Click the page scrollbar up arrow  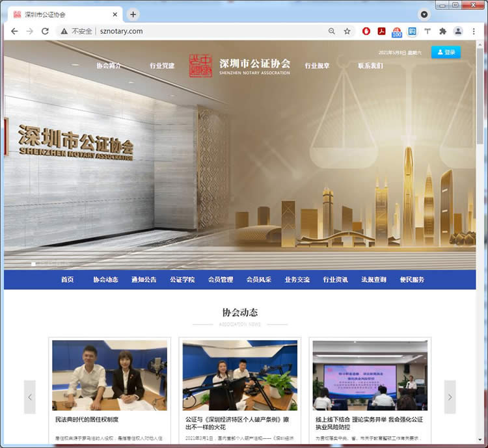[480, 44]
